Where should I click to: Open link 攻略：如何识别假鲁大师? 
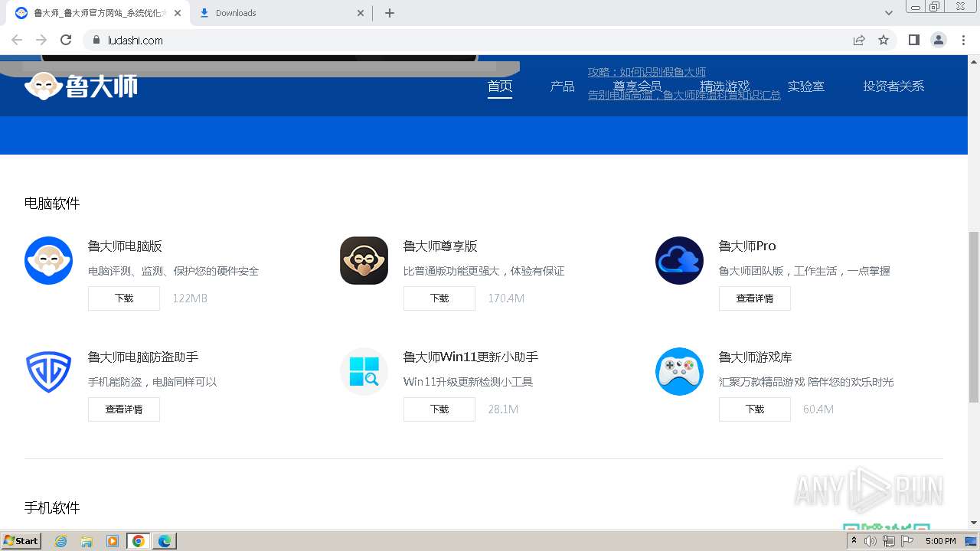click(647, 72)
